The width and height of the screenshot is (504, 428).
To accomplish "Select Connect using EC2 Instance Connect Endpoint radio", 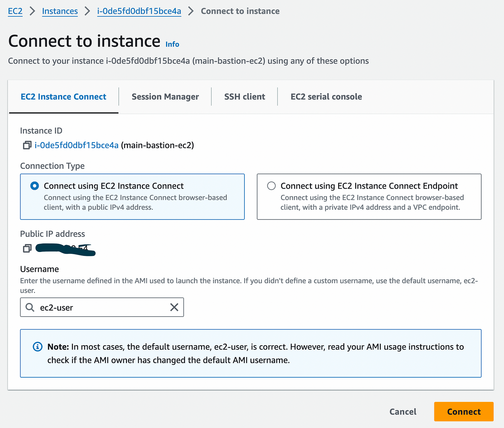I will pyautogui.click(x=271, y=186).
